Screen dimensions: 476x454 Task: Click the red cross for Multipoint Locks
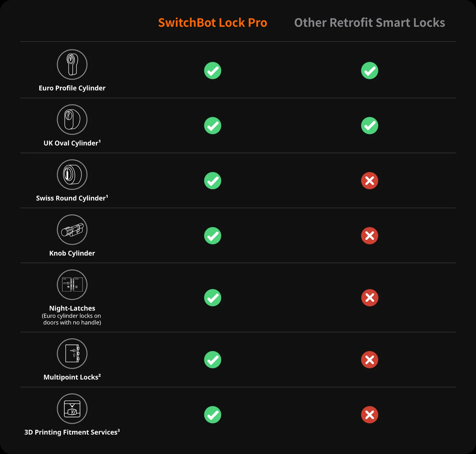tap(370, 360)
